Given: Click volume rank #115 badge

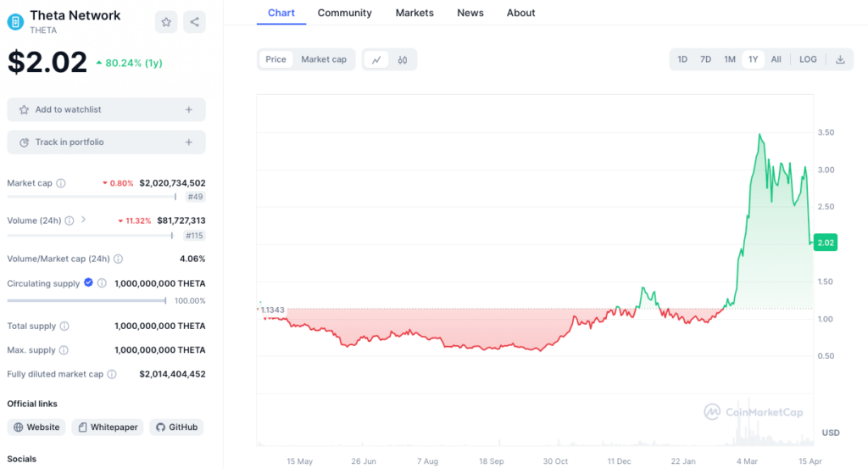Looking at the screenshot, I should (x=194, y=235).
